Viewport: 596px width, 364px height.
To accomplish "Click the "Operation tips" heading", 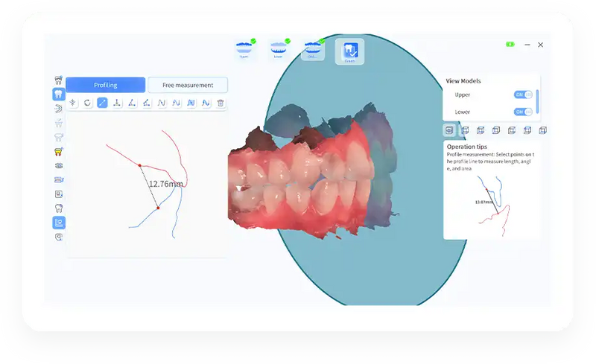I will (467, 147).
